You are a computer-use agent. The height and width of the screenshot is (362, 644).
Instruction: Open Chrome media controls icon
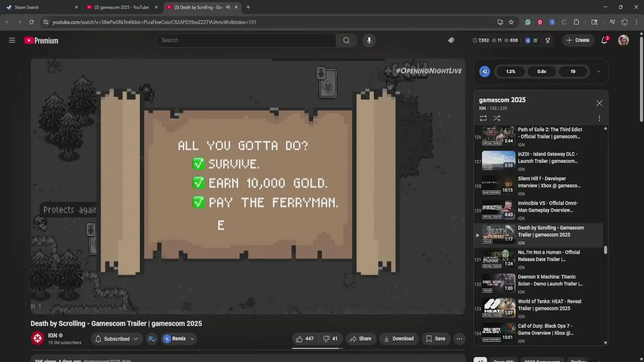coord(612,22)
